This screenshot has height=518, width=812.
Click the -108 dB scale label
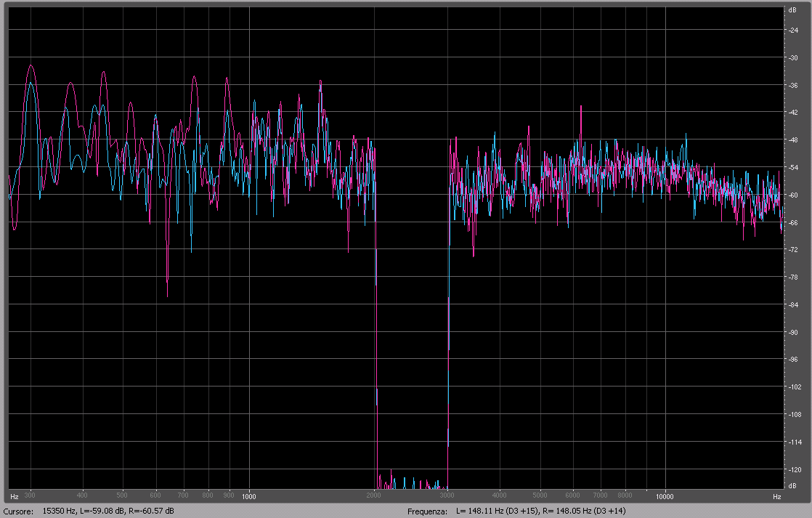(795, 414)
